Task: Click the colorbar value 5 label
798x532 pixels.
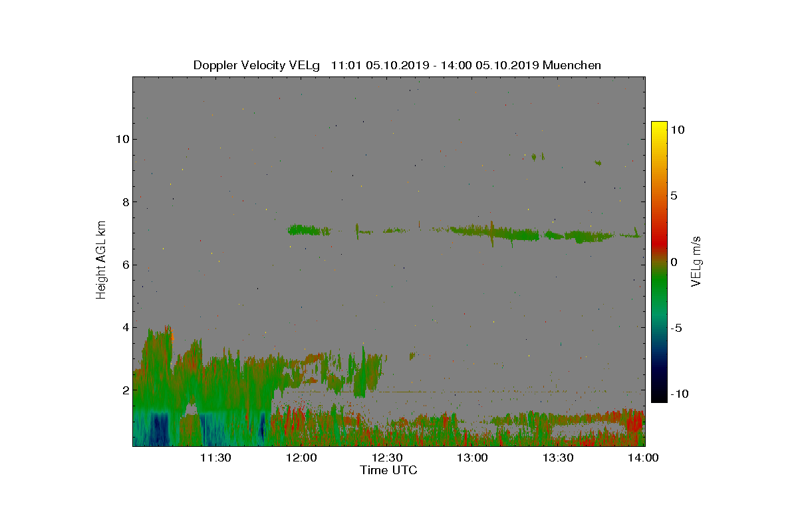Action: [x=674, y=196]
